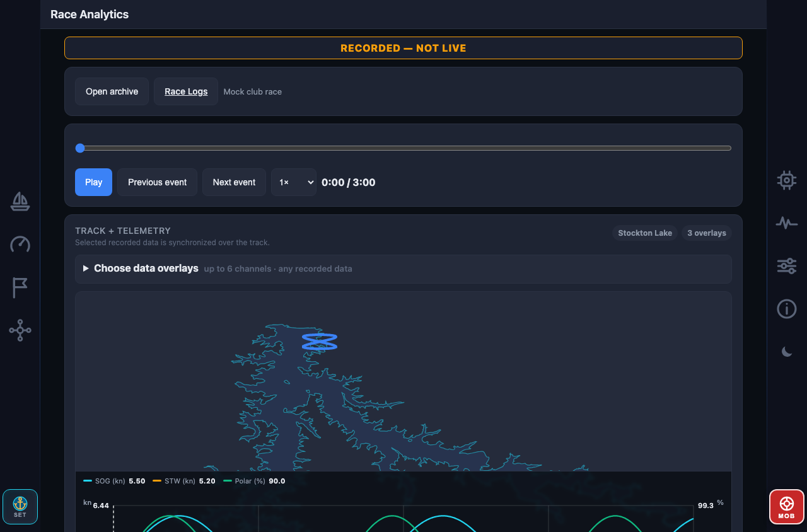Click the Mock club race label

pyautogui.click(x=253, y=92)
